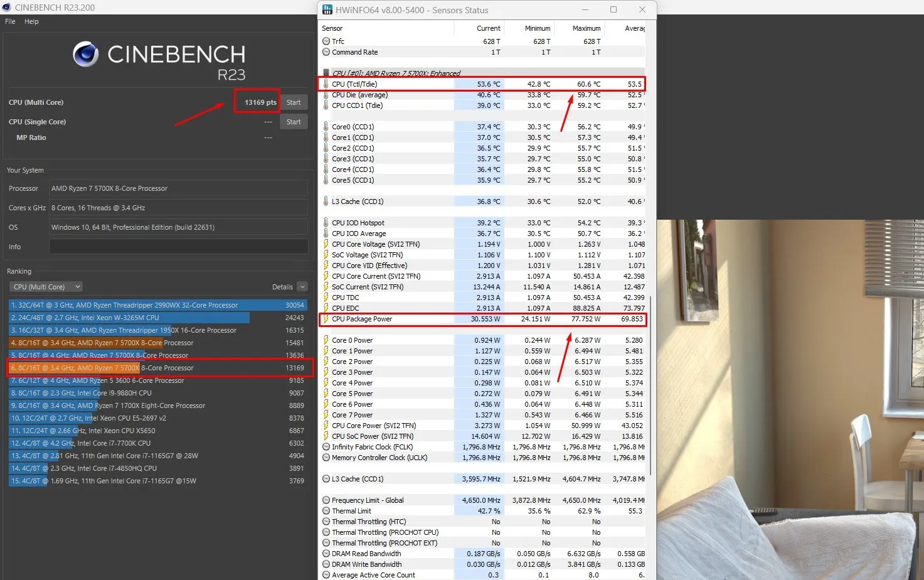924x580 pixels.
Task: Select ranking entry 12 Core i7-7700K
Action: (x=157, y=443)
